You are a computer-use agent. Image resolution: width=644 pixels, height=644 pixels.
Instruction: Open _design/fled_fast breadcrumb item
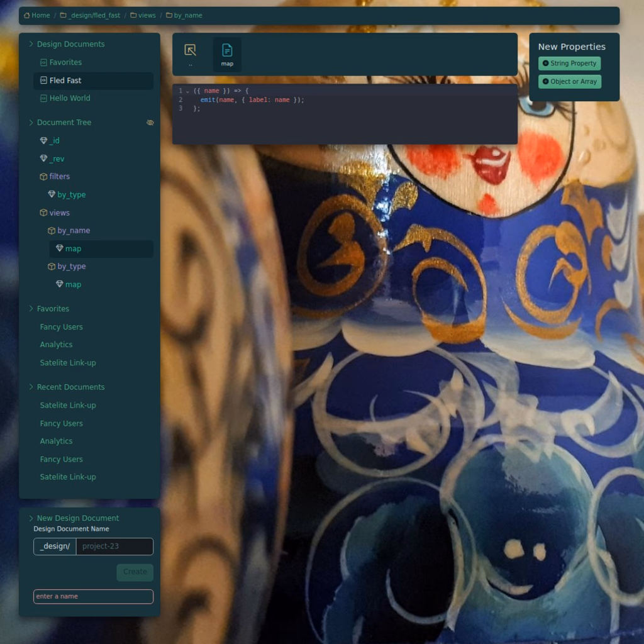pos(93,16)
